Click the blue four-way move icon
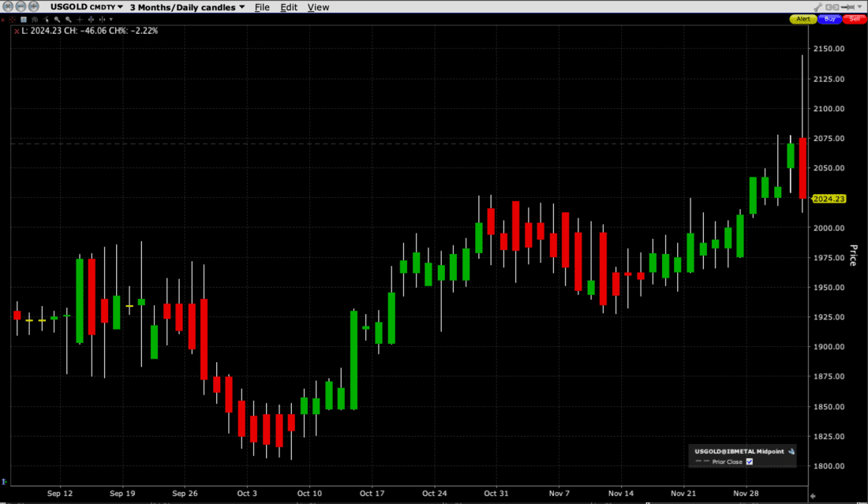 point(91,20)
